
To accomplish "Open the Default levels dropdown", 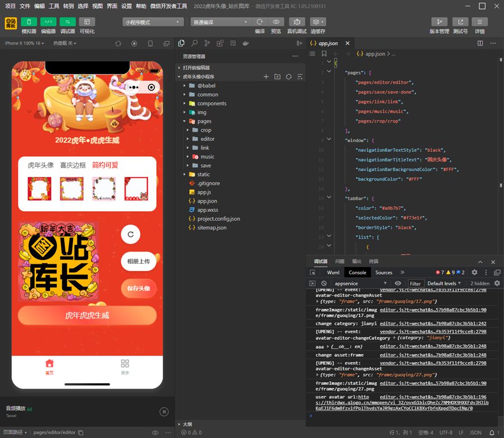I will click(x=445, y=283).
